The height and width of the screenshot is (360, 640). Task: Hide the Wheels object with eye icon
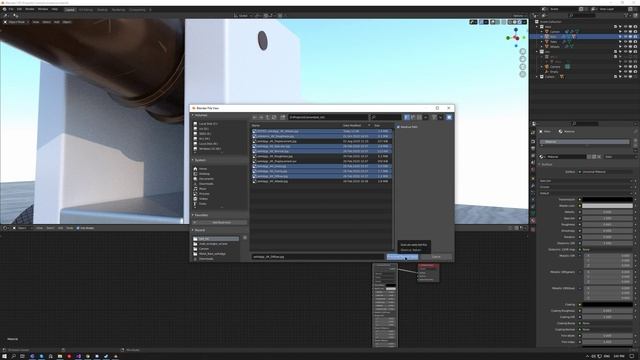click(625, 47)
